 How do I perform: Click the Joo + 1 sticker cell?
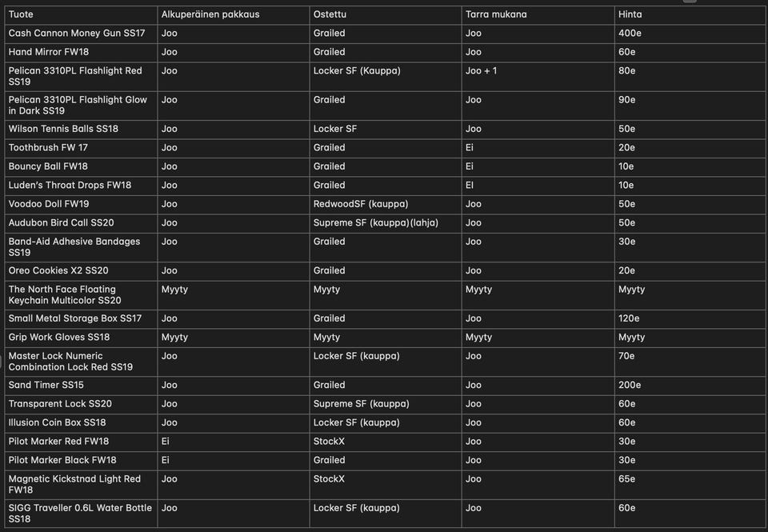pyautogui.click(x=482, y=70)
